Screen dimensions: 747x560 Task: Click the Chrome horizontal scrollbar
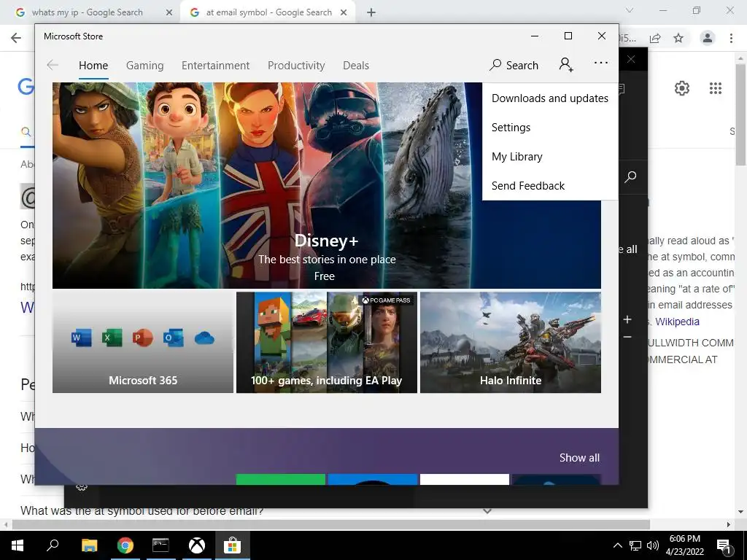coord(330,524)
